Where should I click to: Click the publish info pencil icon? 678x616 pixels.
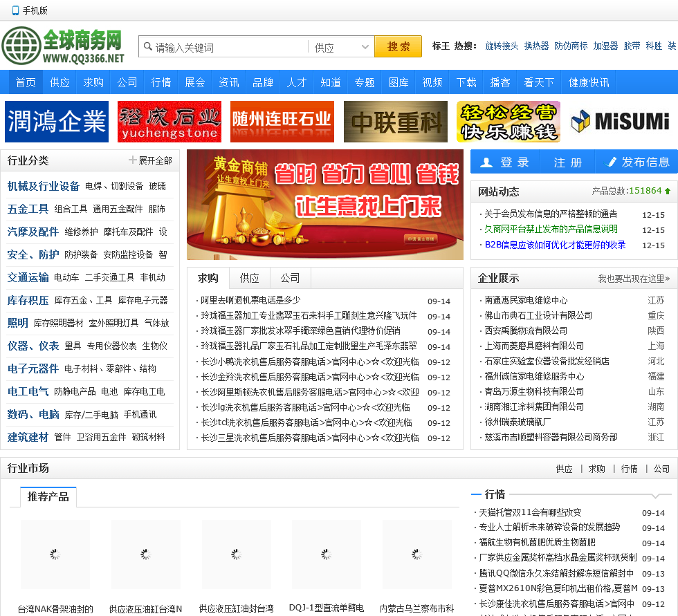[x=612, y=162]
